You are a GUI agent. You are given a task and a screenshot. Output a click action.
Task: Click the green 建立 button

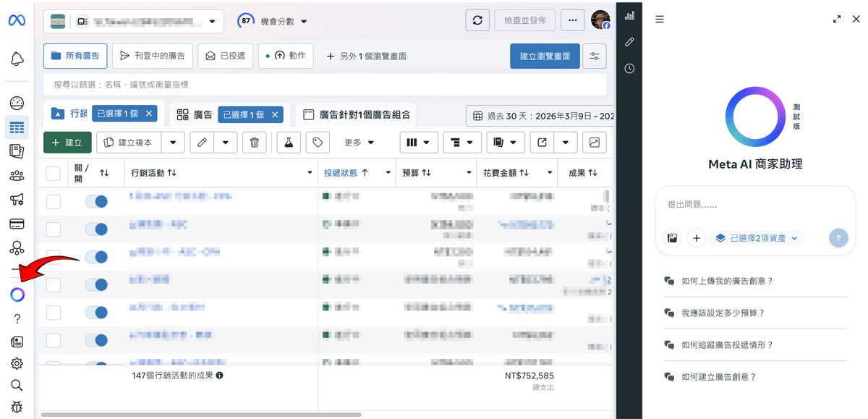click(x=67, y=143)
